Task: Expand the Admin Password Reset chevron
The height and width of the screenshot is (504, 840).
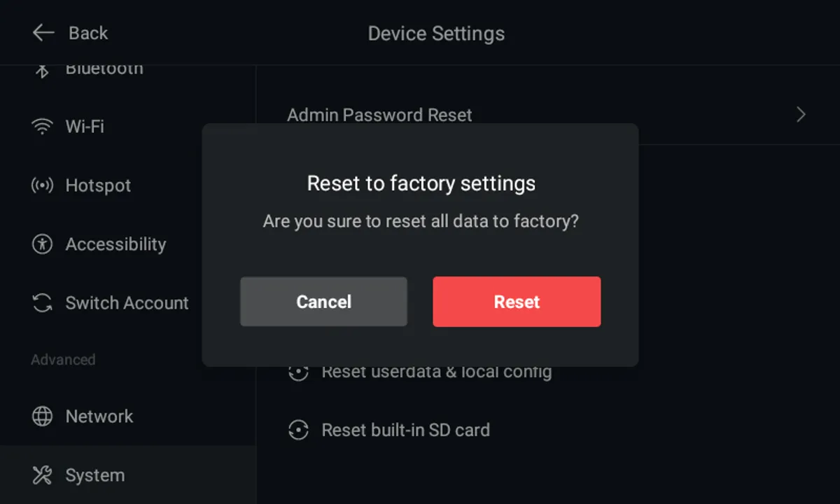Action: pyautogui.click(x=801, y=115)
